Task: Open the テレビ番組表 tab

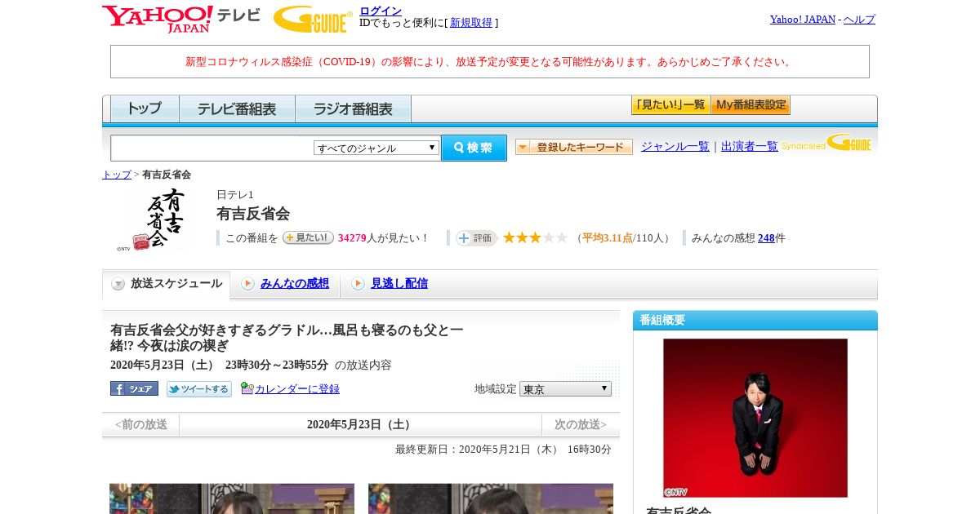Action: (x=237, y=109)
